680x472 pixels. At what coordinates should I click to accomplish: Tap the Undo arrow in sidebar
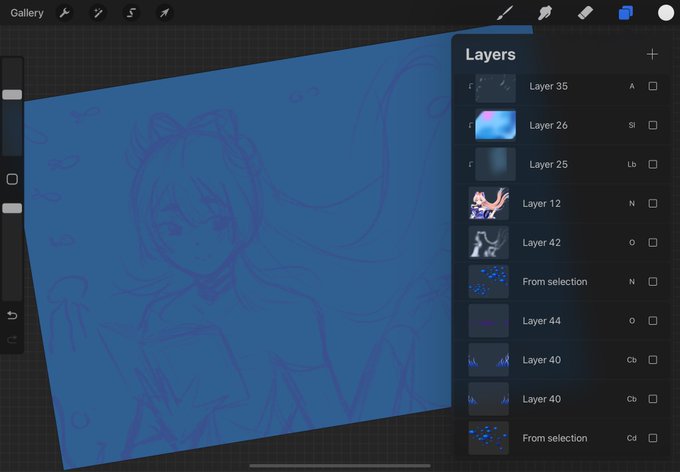(x=12, y=315)
